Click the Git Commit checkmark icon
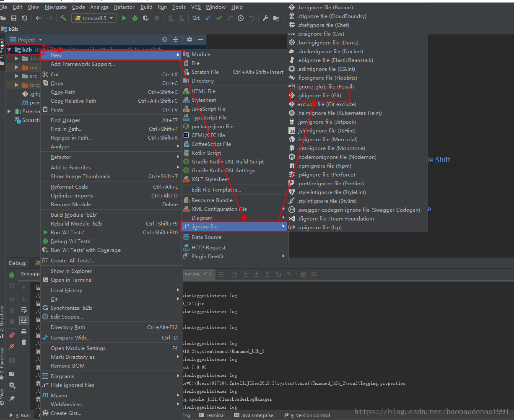514x420 pixels. 219,18
